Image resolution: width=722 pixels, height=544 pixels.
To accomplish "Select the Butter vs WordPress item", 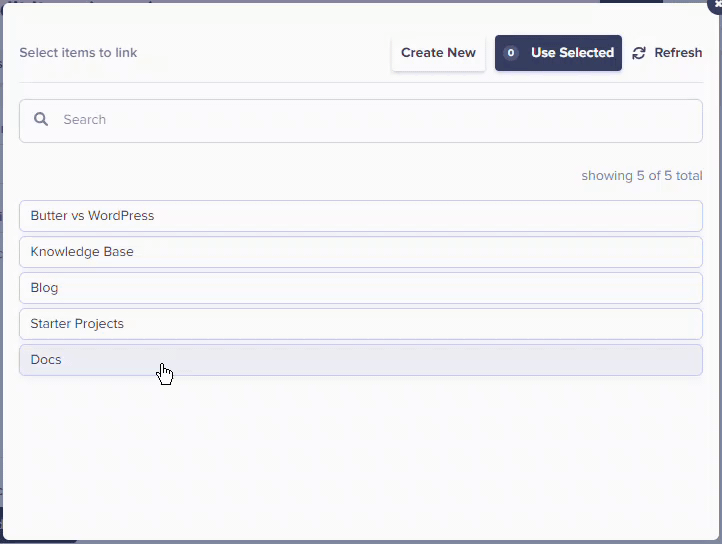I will coord(361,216).
